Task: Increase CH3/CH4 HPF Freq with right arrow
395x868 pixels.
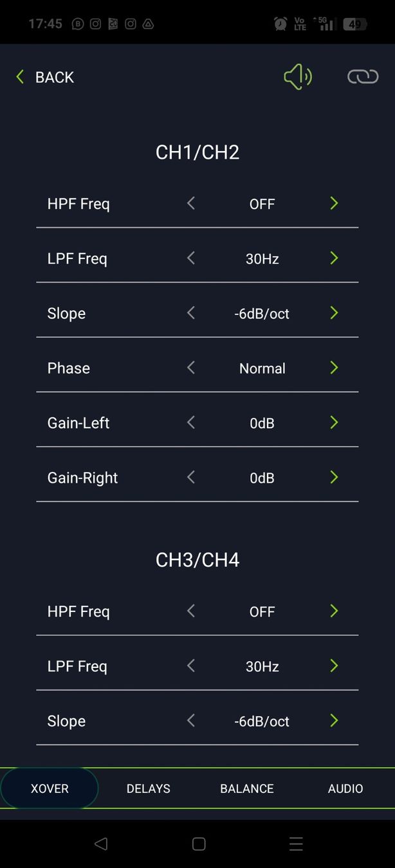Action: point(334,611)
